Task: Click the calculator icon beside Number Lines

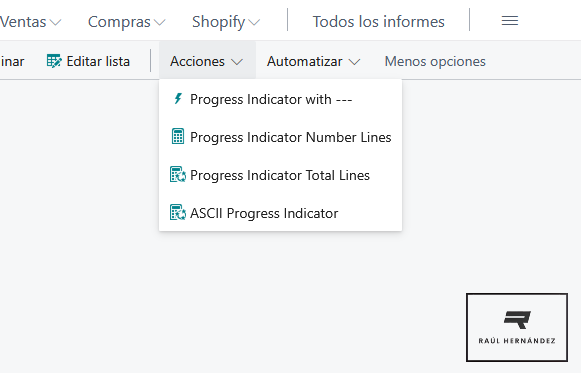Action: [178, 136]
